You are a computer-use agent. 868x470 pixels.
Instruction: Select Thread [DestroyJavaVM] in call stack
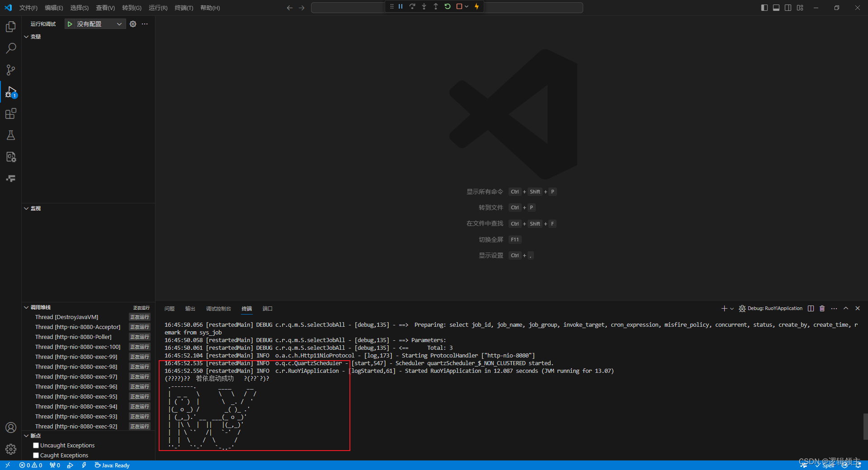[88, 317]
